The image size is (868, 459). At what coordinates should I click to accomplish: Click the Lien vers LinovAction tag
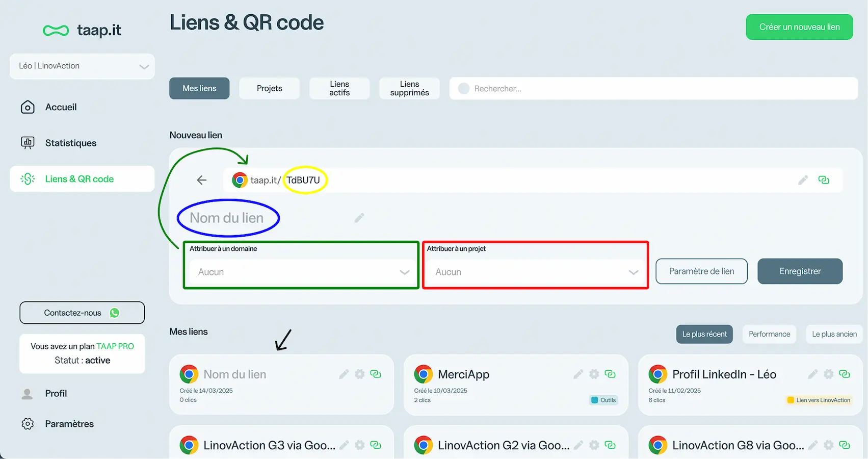pos(819,400)
